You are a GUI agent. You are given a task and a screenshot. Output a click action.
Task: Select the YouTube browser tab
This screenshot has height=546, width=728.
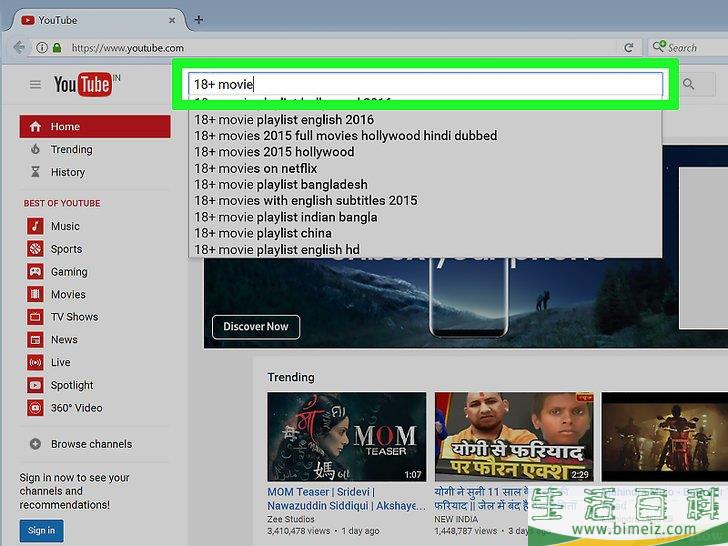tap(95, 20)
